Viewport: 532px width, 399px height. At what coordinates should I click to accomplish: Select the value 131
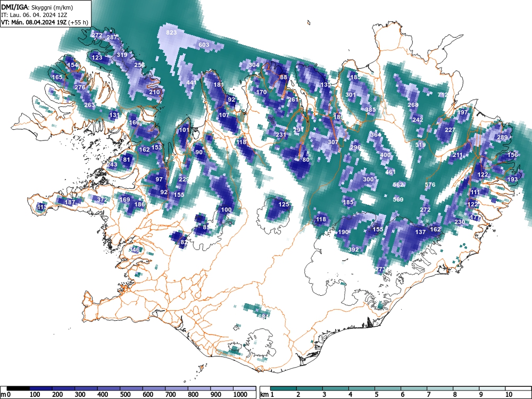pos(114,115)
